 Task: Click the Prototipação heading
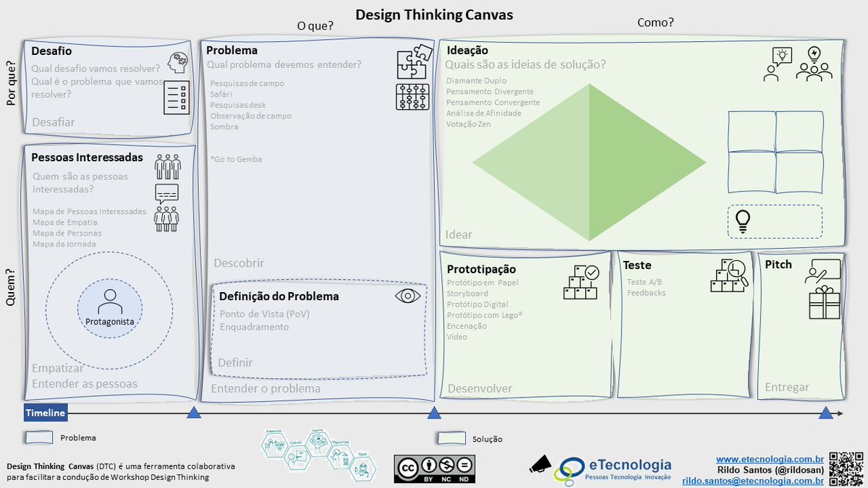[x=482, y=269]
